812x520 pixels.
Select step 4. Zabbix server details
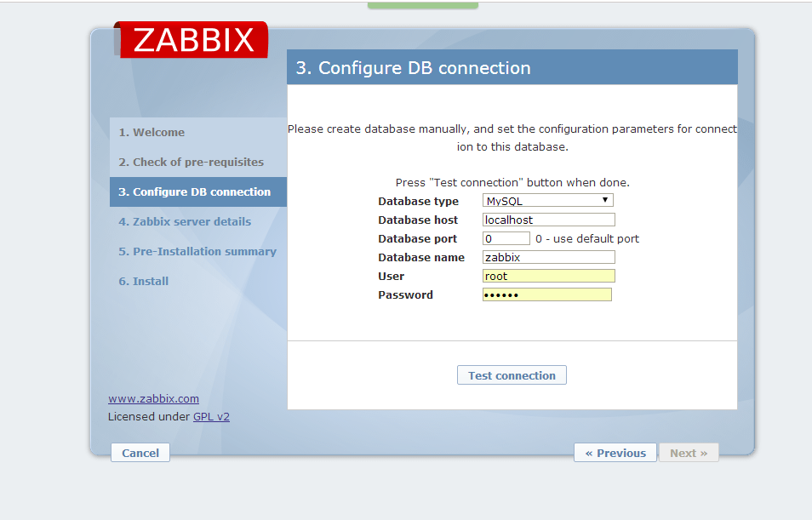click(198, 221)
